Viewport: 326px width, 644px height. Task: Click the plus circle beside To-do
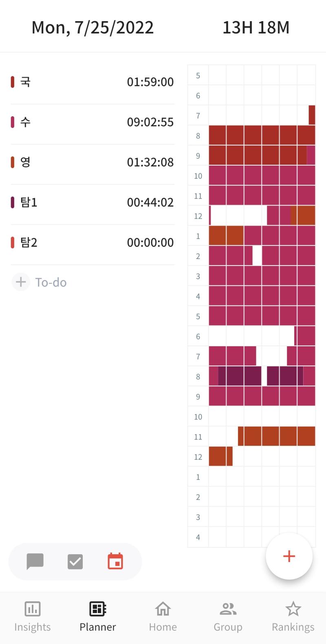click(21, 282)
